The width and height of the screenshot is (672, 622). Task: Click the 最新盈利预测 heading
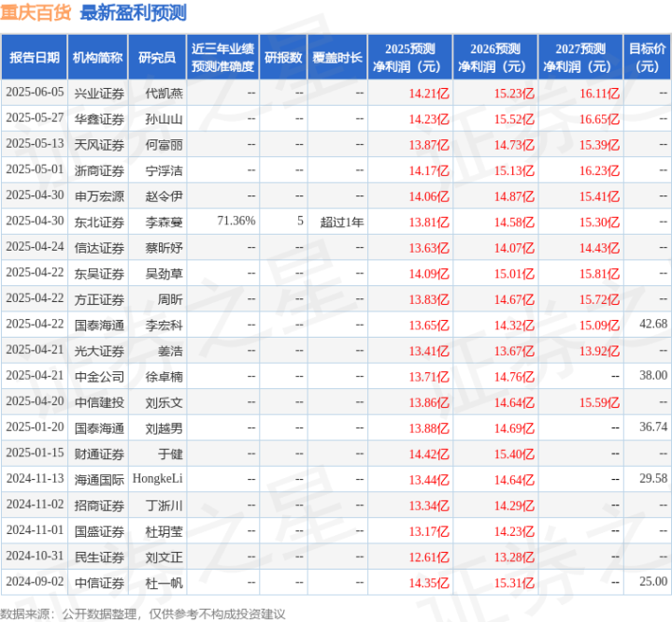[x=134, y=12]
